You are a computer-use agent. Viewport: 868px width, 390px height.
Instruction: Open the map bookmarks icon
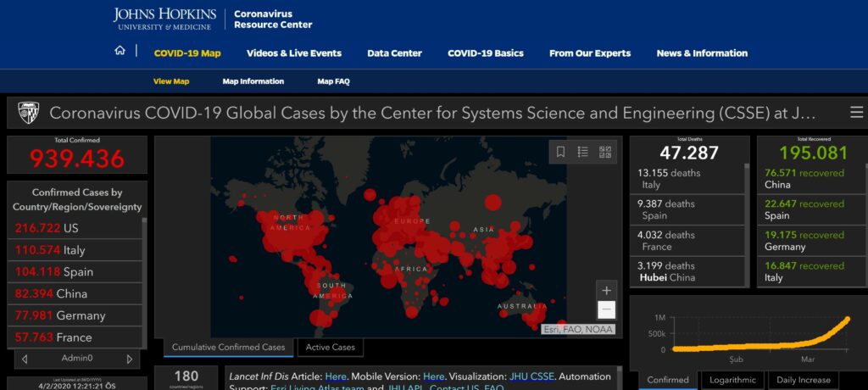(x=560, y=152)
